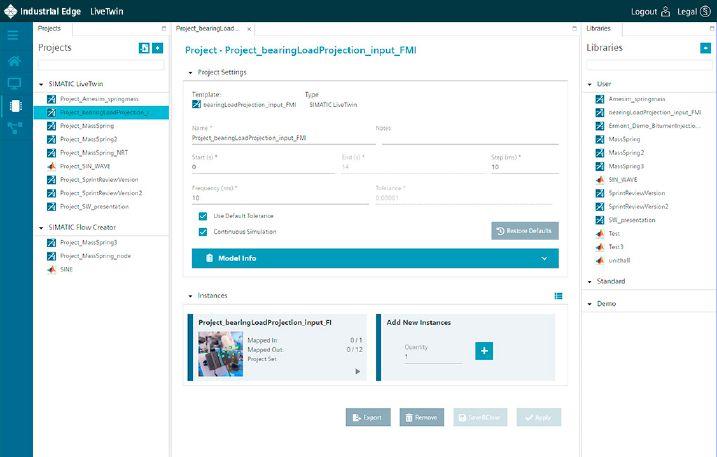Open the monitor sidebar icon

14,83
